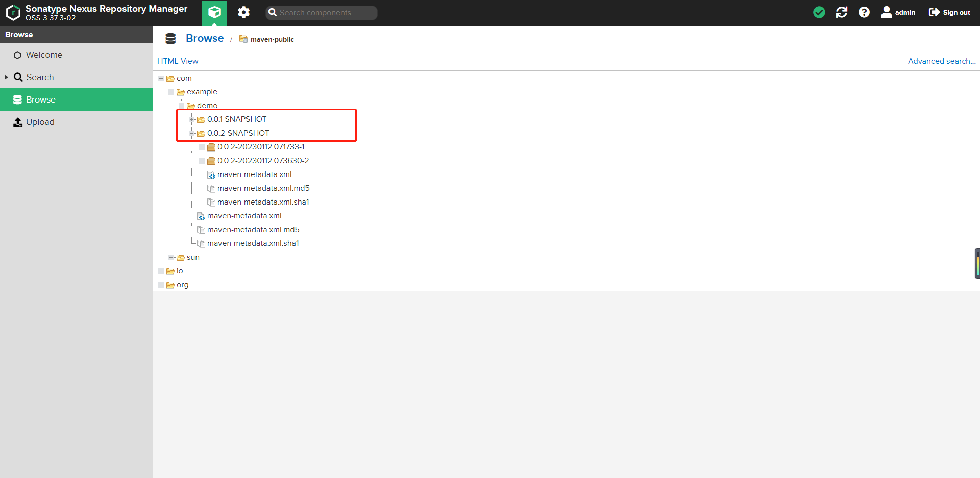Screen dimensions: 980x478
Task: Click the maven-public repository icon in breadcrumb
Action: click(243, 39)
